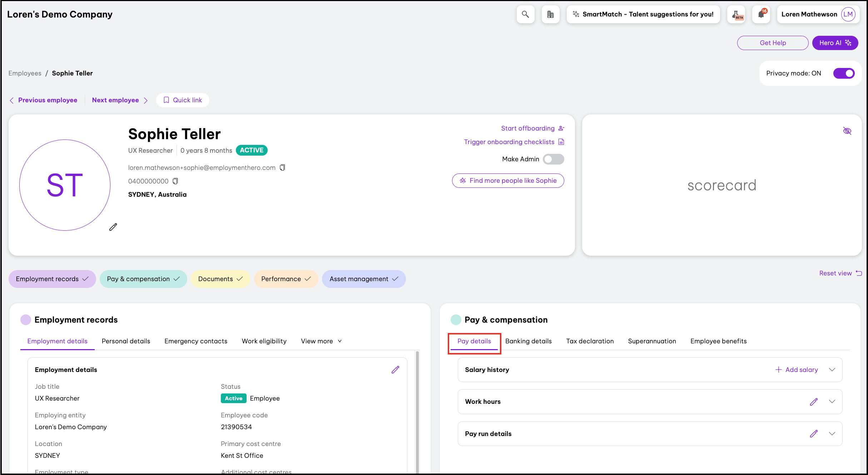Viewport: 868px width, 475px height.
Task: Edit Work hours with pencil icon
Action: [x=814, y=402]
